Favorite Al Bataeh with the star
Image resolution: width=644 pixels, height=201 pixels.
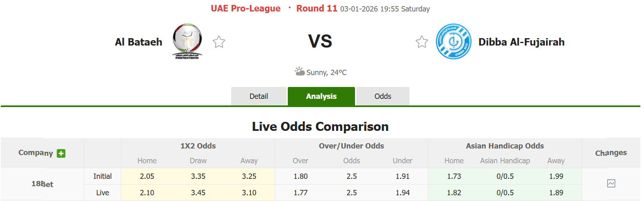point(219,42)
